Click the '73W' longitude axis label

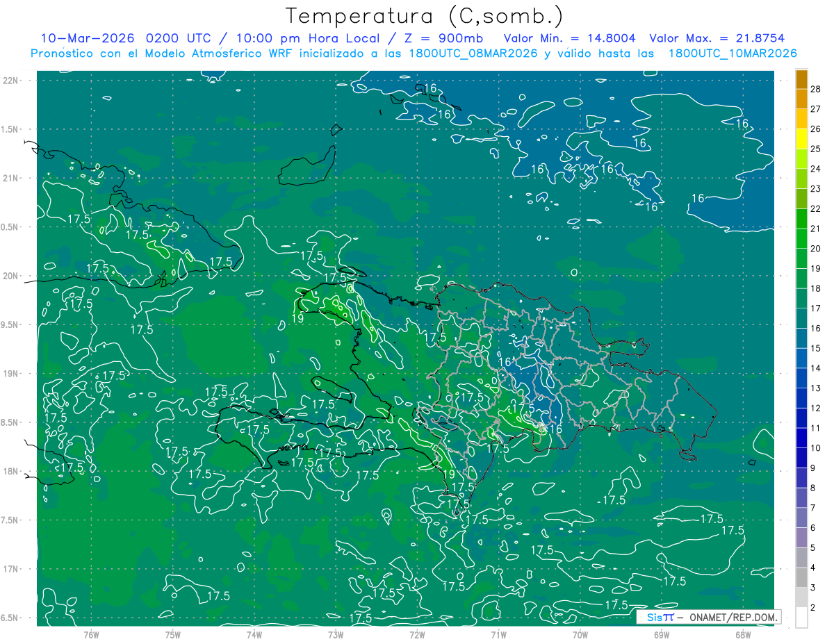336,634
